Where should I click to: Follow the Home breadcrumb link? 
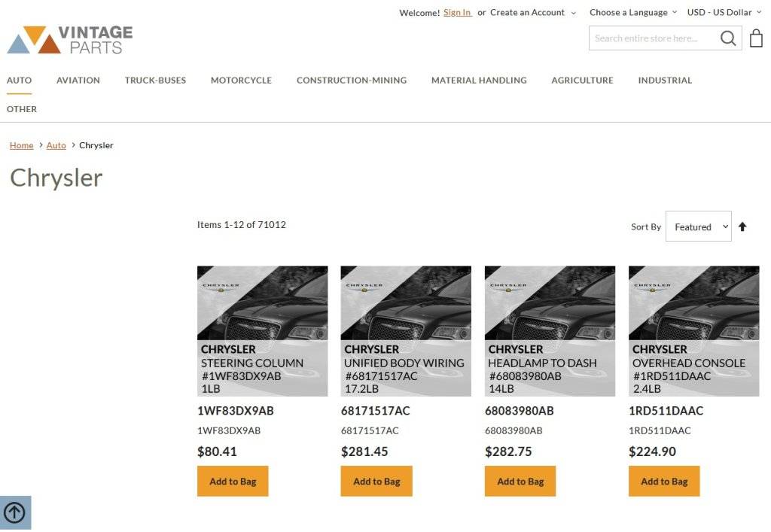pos(21,145)
